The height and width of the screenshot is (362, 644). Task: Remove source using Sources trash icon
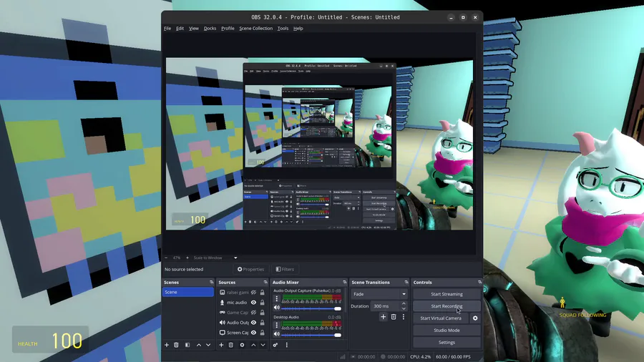[x=231, y=345]
